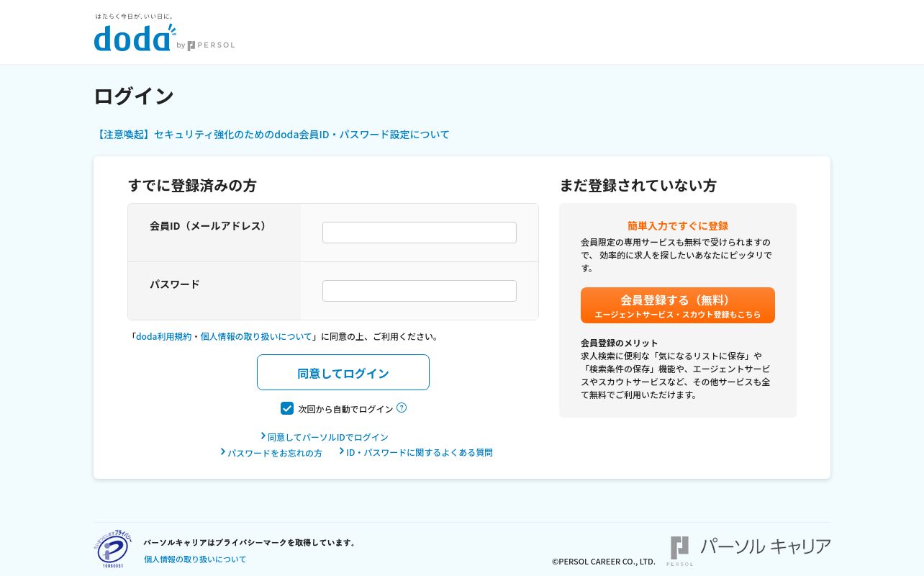
Task: Click chevron before ID・パスワードに関するよくある質問
Action: [x=342, y=451]
